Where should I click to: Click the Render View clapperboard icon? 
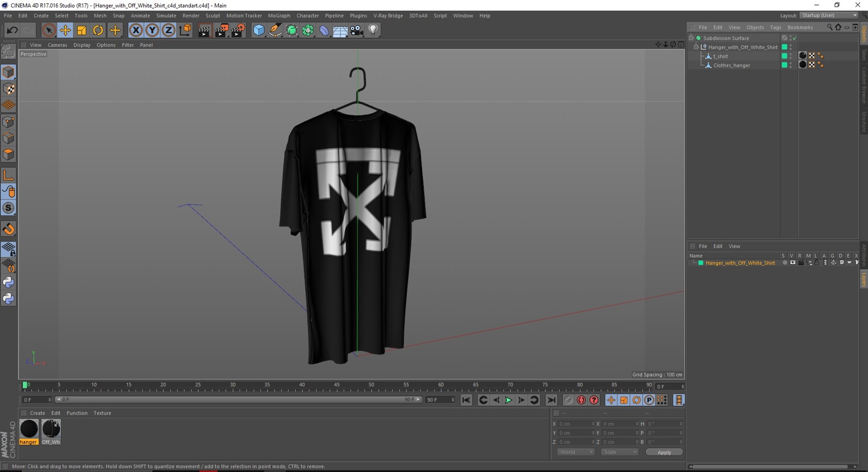point(204,30)
